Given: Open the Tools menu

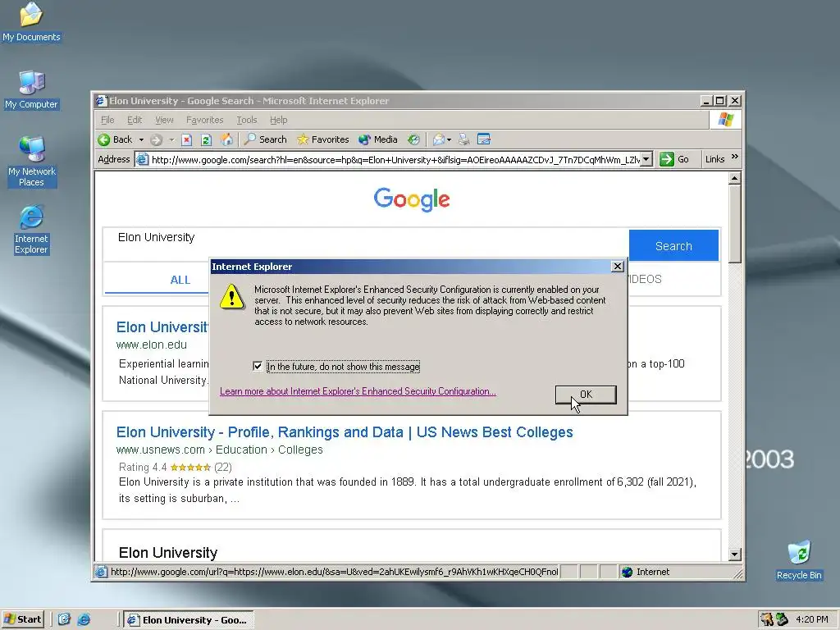Looking at the screenshot, I should click(247, 120).
